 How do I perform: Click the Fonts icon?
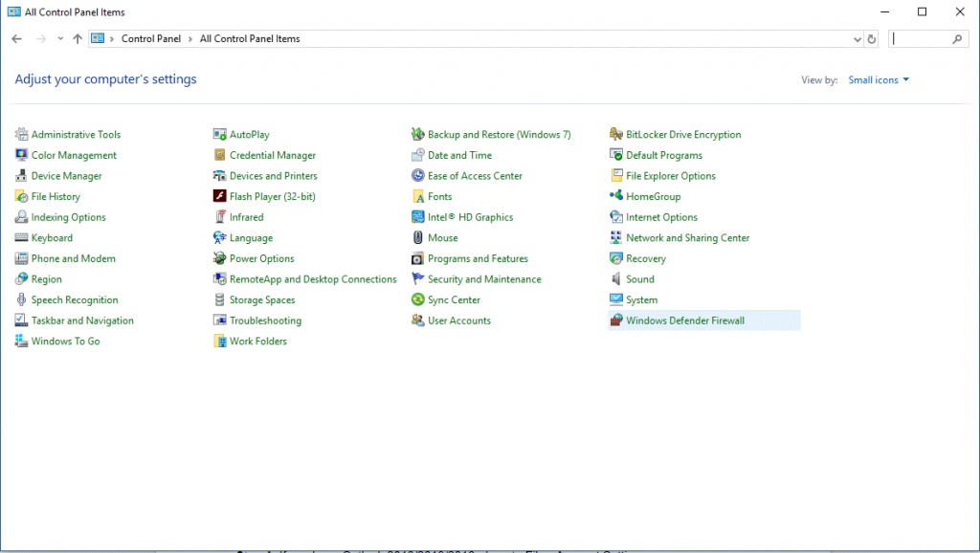tap(417, 196)
